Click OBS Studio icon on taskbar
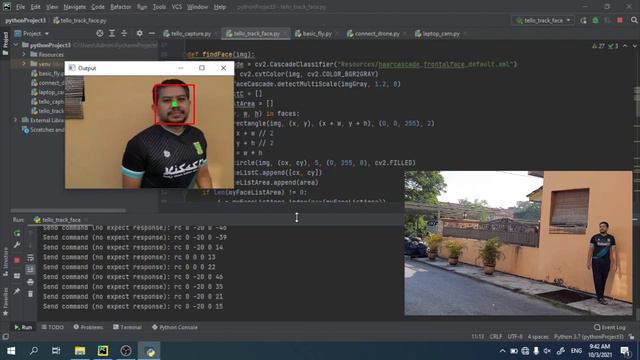Viewport: 640px width, 360px height. tap(126, 351)
